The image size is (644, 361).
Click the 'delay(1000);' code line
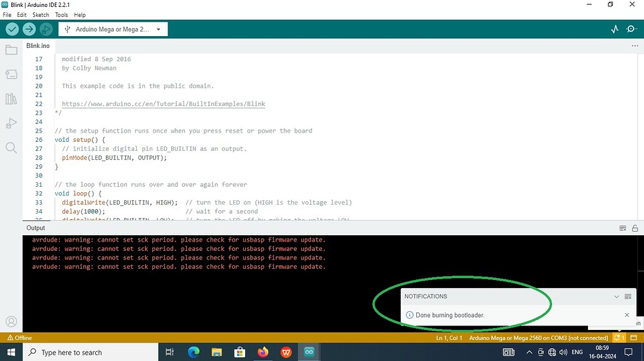(x=83, y=212)
